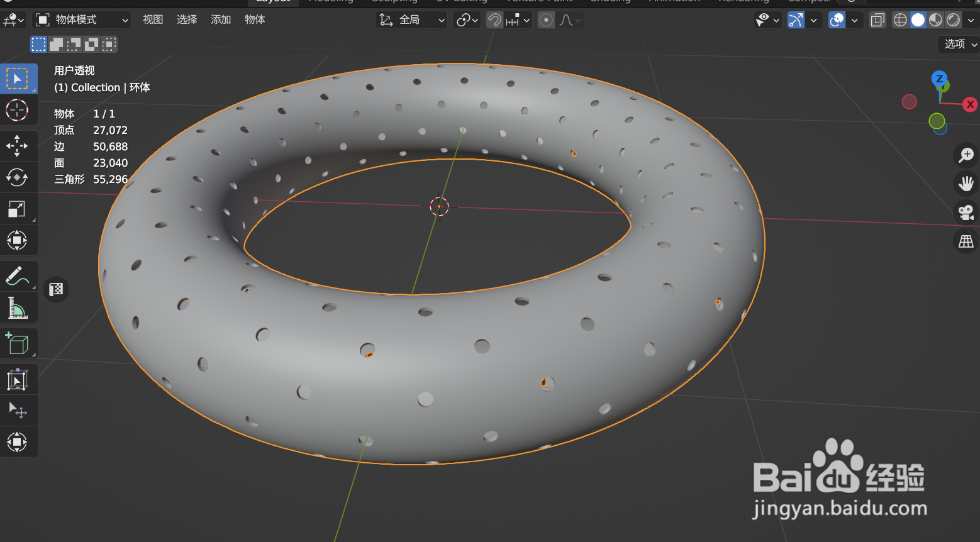Click the negative X circle on gizmo
This screenshot has height=542, width=980.
point(909,101)
